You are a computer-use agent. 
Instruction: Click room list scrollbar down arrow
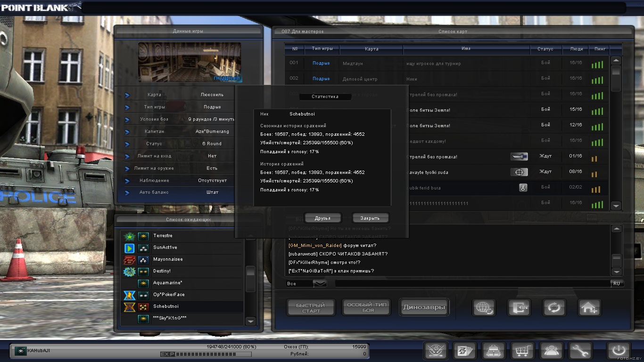tap(616, 206)
